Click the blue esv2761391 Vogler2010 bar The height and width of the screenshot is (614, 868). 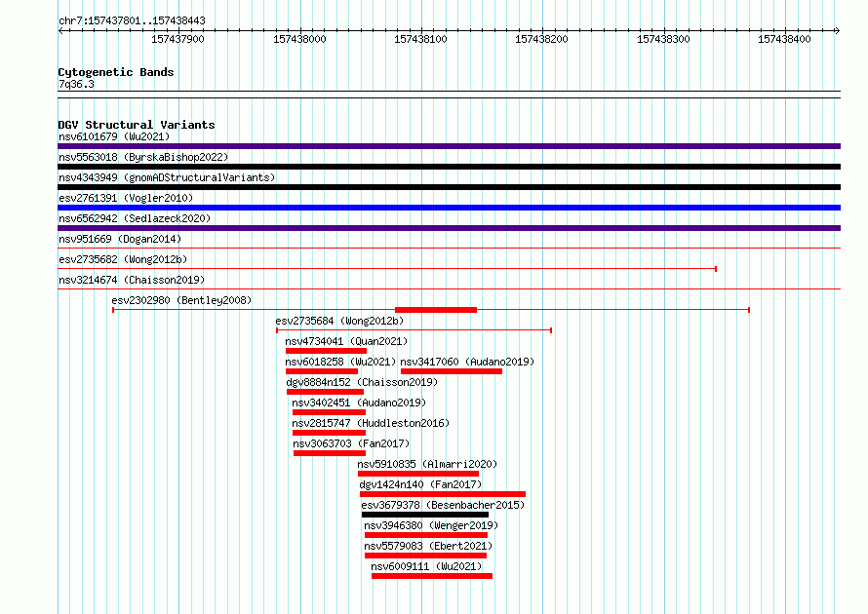click(449, 208)
